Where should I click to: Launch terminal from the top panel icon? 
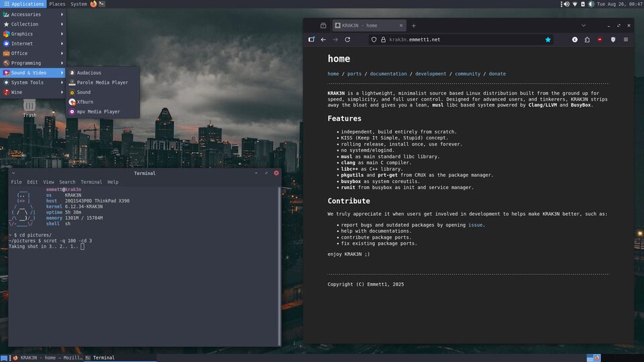(102, 4)
